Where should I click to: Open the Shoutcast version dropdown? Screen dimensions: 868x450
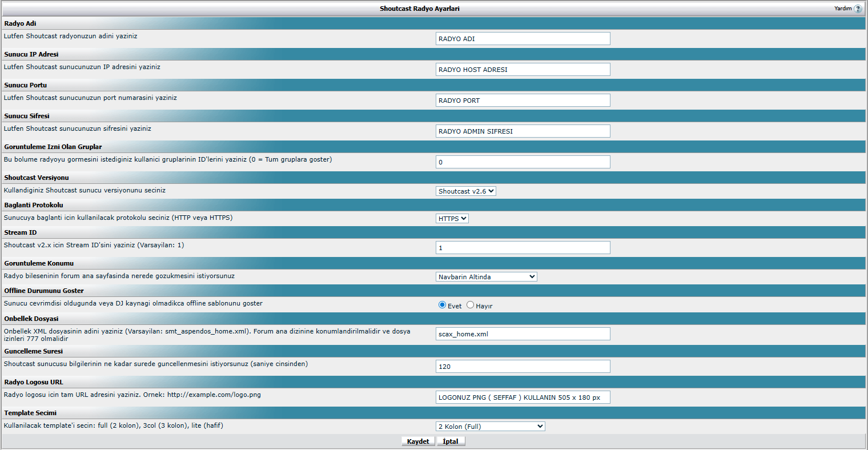point(465,191)
